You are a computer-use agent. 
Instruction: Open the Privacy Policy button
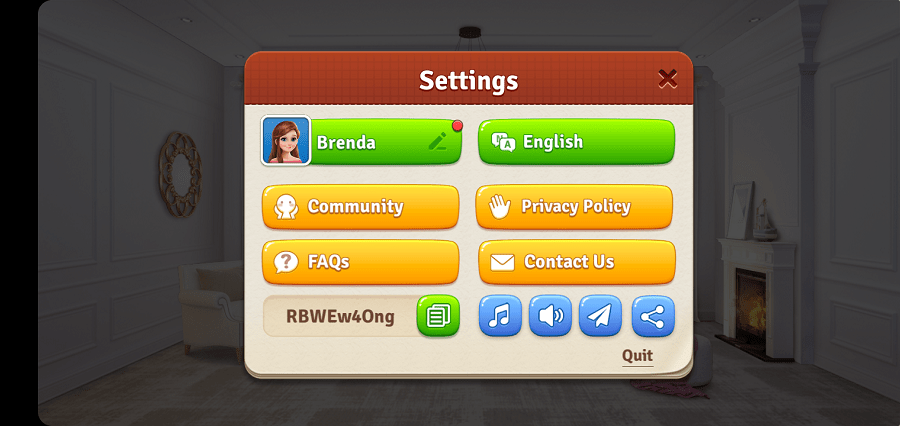[574, 207]
